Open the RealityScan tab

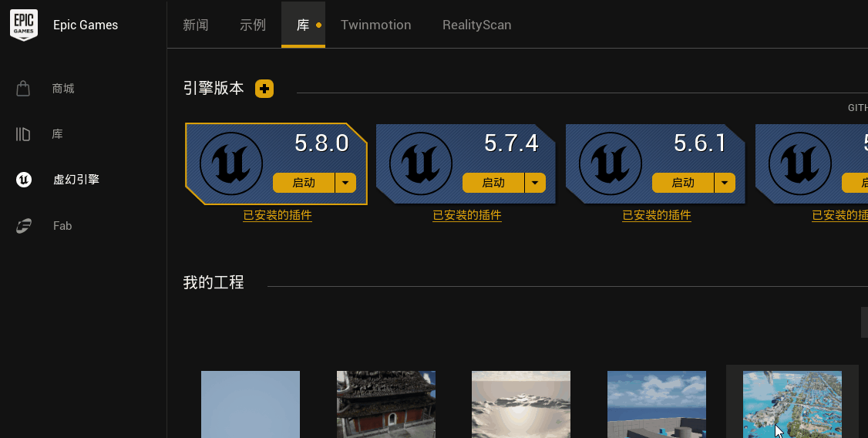coord(476,25)
